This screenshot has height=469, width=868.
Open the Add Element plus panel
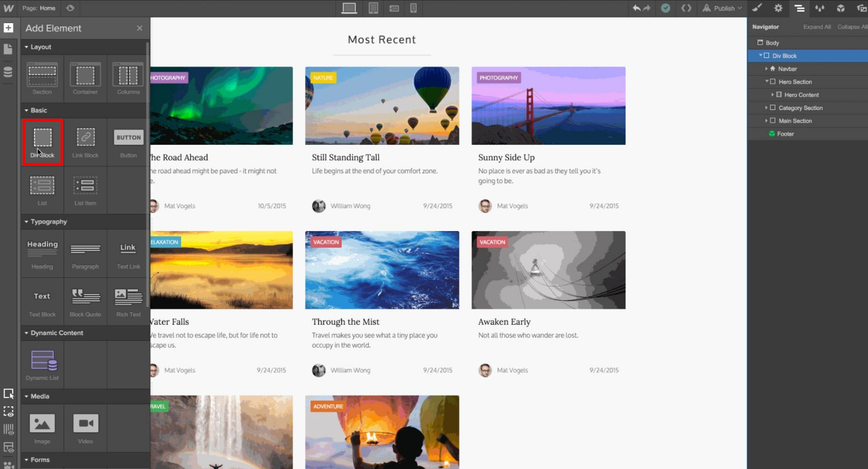point(8,28)
